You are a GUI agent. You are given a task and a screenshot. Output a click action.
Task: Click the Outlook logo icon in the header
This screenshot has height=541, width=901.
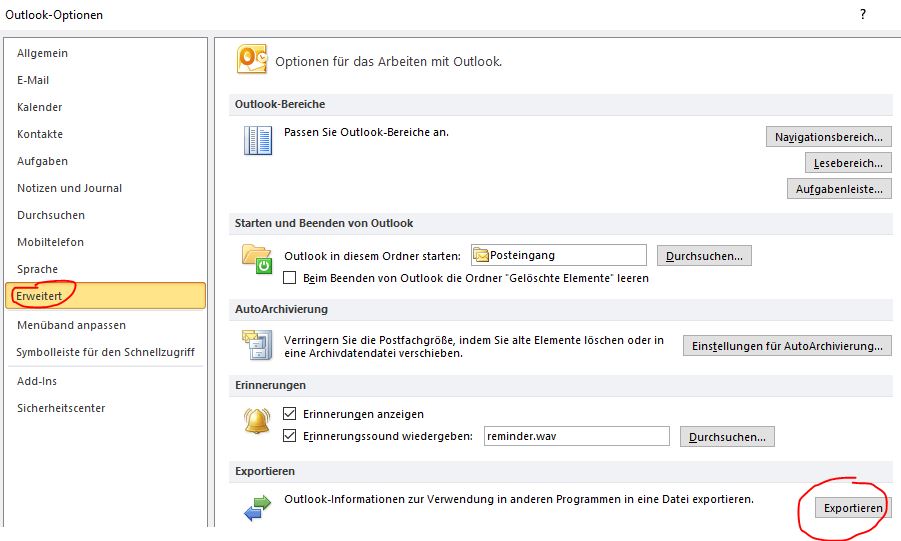coord(252,59)
